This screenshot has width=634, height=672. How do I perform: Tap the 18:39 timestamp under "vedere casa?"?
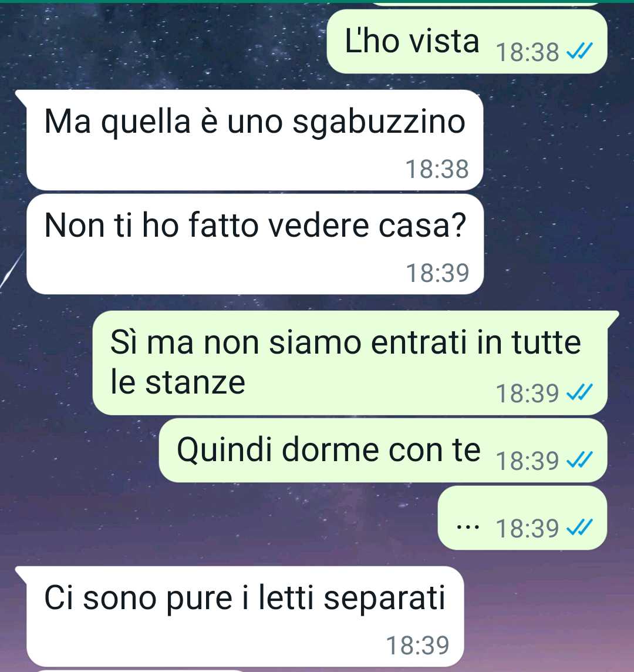(437, 273)
